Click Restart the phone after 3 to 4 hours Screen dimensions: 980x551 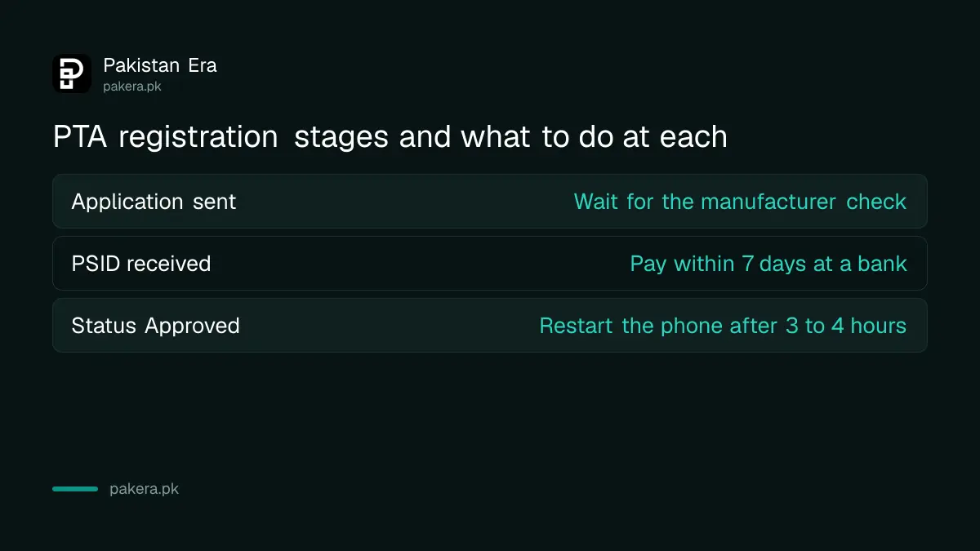pyautogui.click(x=723, y=326)
